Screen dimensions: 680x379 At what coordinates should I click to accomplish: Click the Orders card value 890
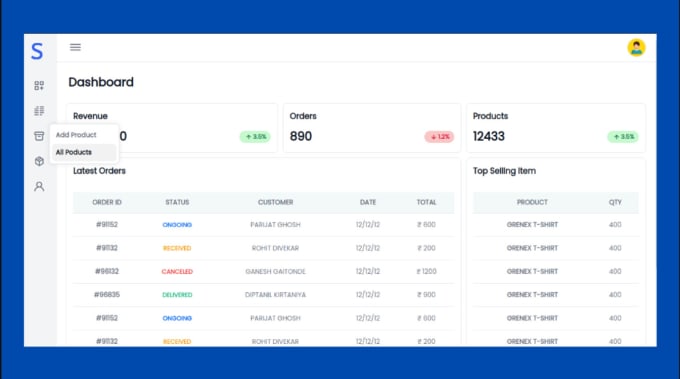[x=301, y=136]
